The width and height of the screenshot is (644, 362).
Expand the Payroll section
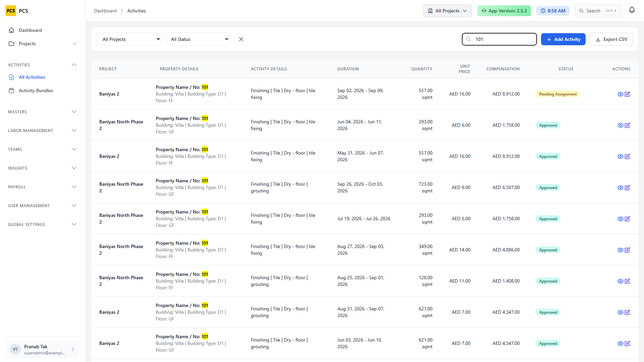[x=43, y=187]
